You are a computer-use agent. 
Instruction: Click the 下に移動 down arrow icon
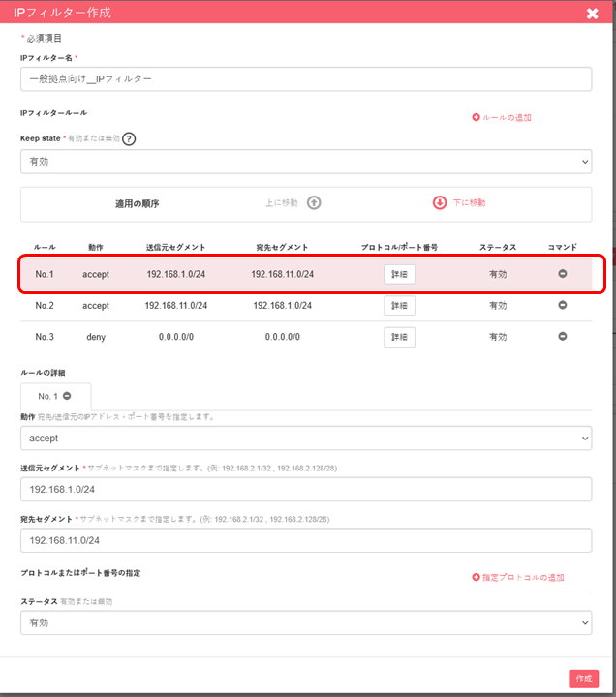point(440,202)
